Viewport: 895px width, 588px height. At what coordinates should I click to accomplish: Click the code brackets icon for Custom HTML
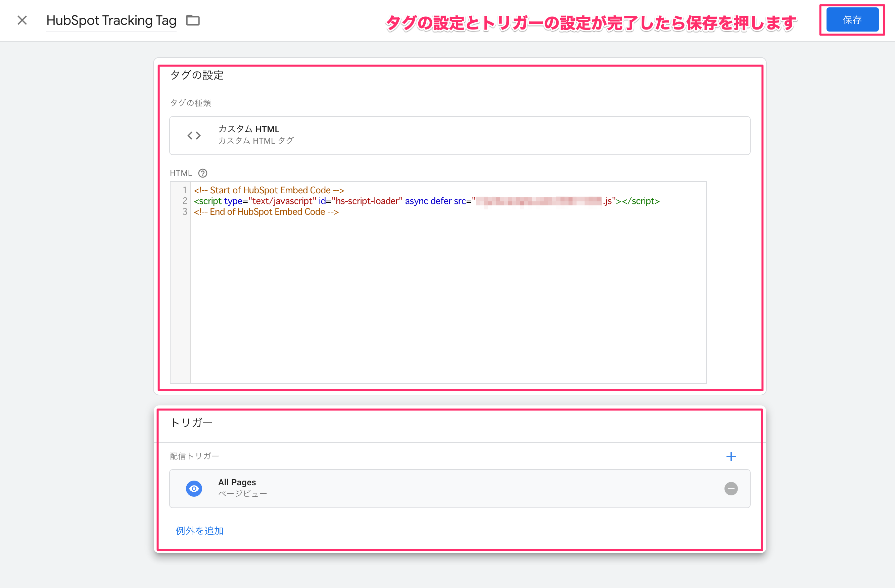point(194,135)
